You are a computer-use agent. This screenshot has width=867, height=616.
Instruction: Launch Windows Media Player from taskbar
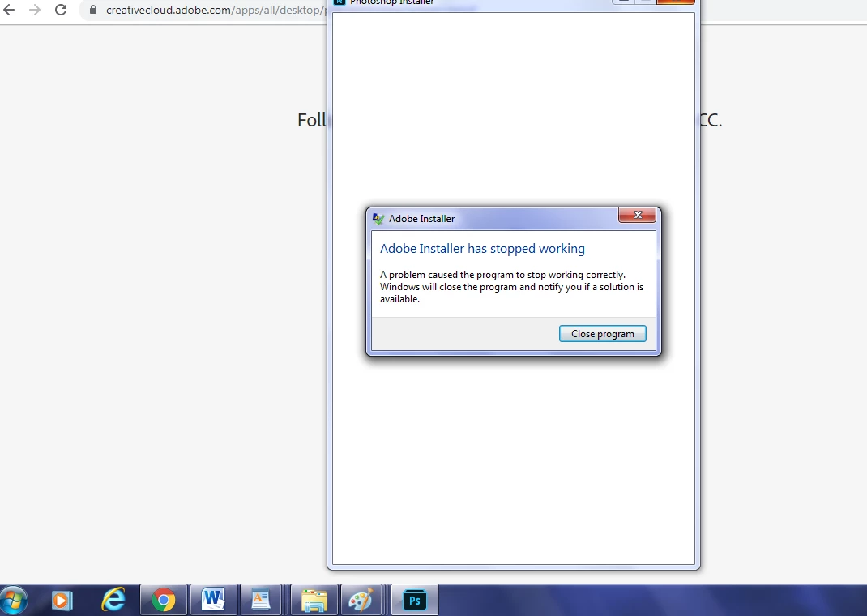click(62, 601)
